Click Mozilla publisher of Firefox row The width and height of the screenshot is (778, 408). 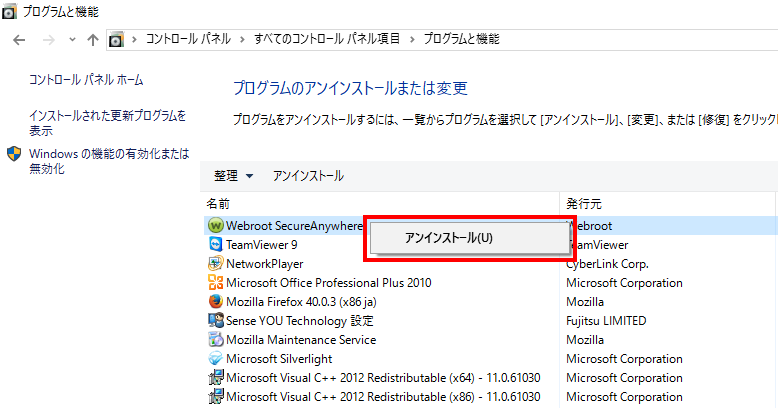585,302
